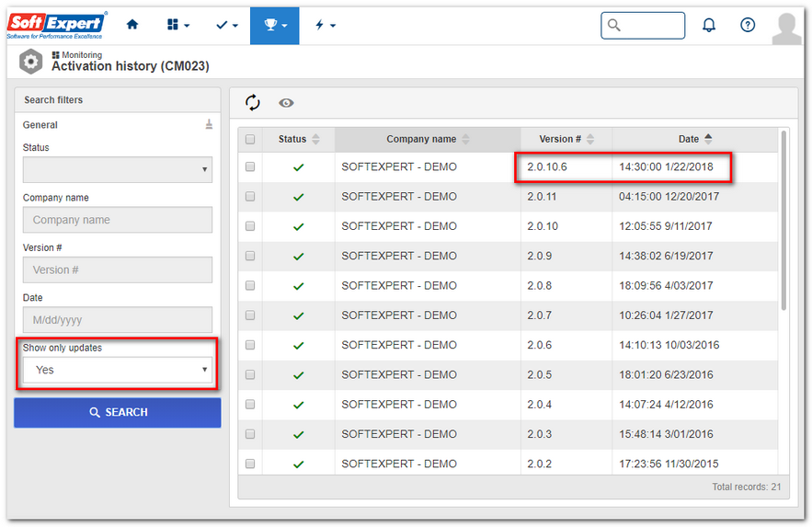
Task: Click the SEARCH button
Action: tap(118, 412)
